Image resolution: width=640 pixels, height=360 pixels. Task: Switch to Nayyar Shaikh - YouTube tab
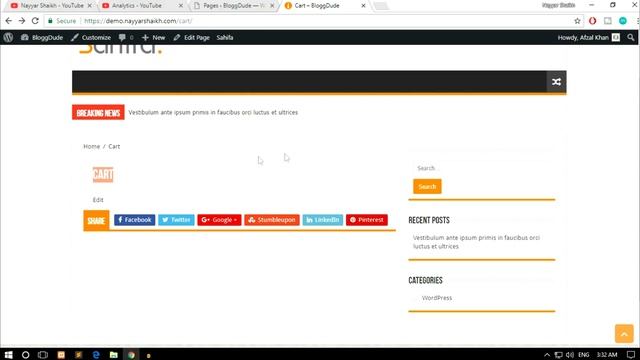(x=51, y=6)
